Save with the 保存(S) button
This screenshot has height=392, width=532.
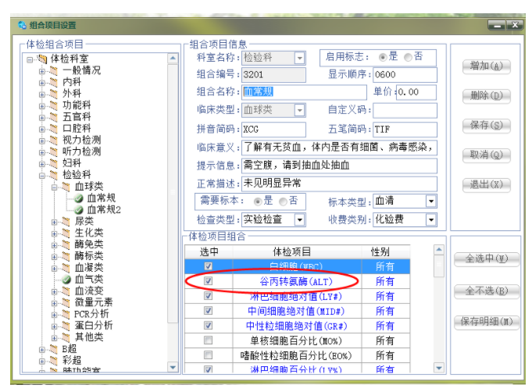487,126
